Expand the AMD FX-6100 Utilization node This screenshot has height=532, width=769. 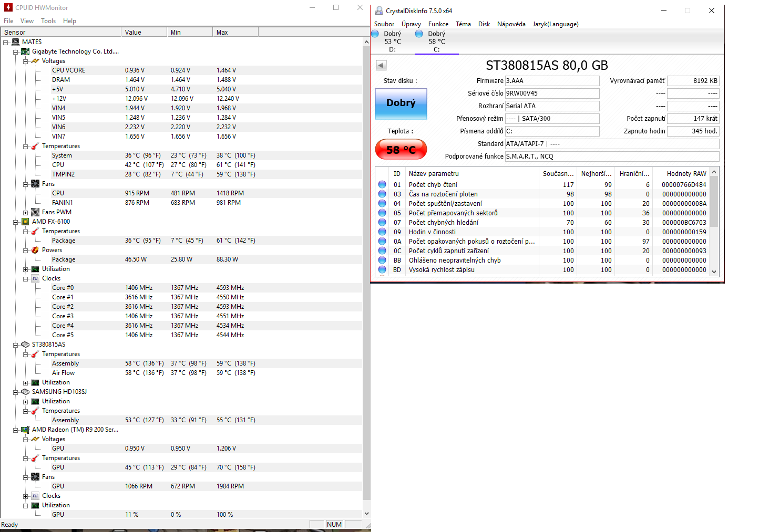point(25,269)
